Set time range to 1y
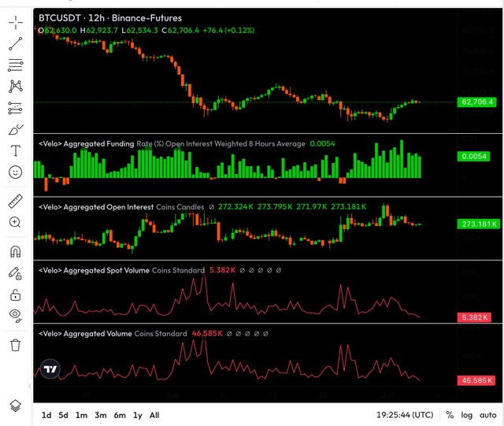The width and height of the screenshot is (504, 426). pyautogui.click(x=138, y=416)
